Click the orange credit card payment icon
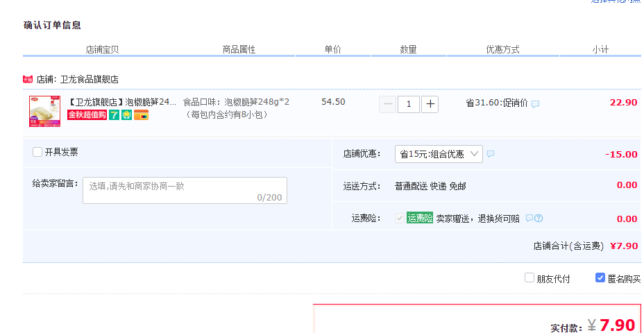 coord(142,115)
